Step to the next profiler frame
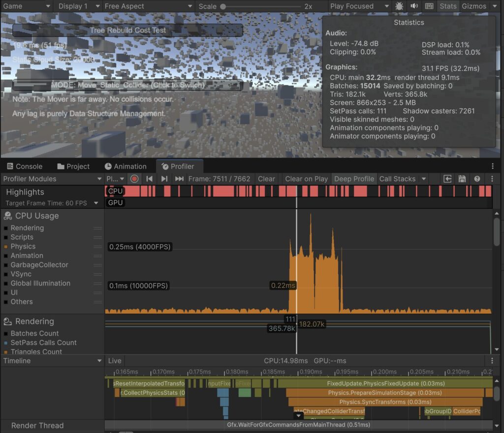Image resolution: width=504 pixels, height=433 pixels. pyautogui.click(x=164, y=179)
